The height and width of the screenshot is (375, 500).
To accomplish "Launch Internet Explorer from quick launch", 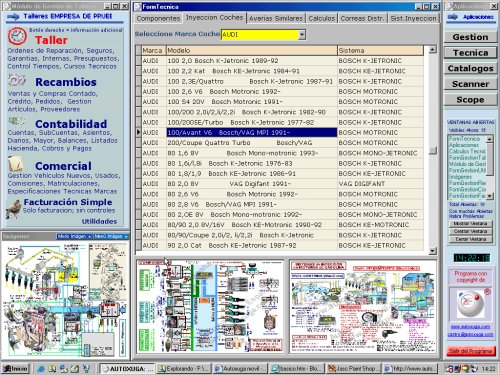I will [41, 368].
